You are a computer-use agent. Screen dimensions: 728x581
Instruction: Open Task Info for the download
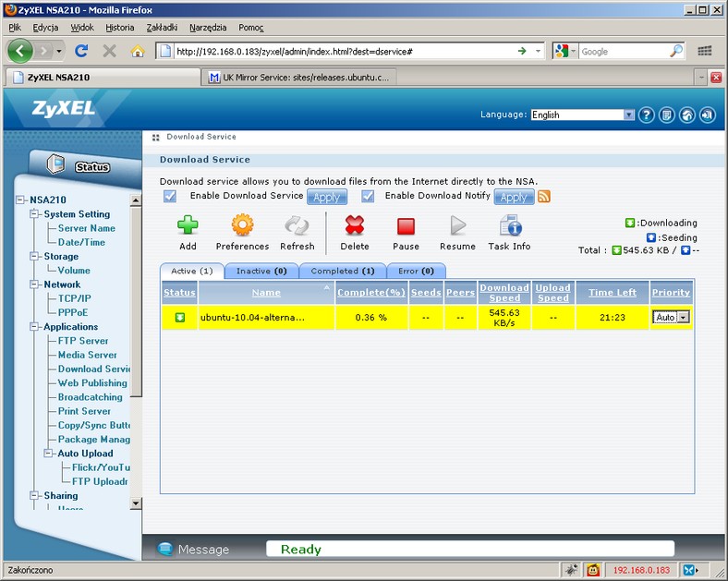pyautogui.click(x=509, y=226)
